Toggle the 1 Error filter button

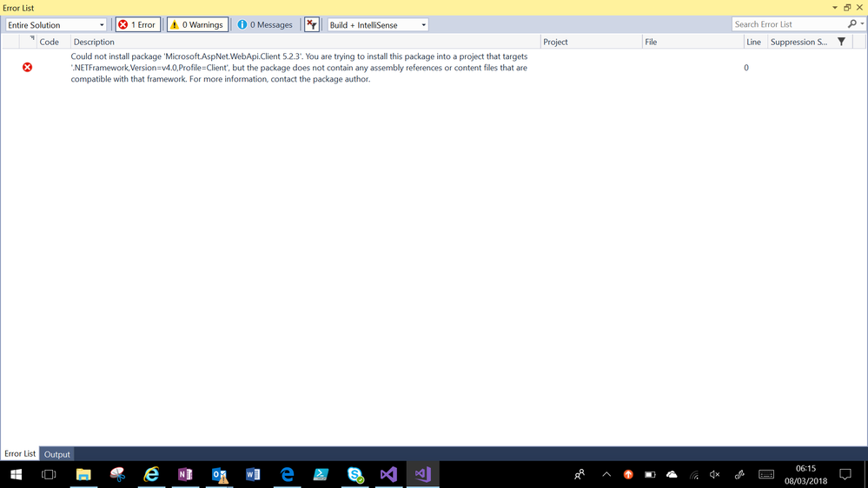pos(138,25)
